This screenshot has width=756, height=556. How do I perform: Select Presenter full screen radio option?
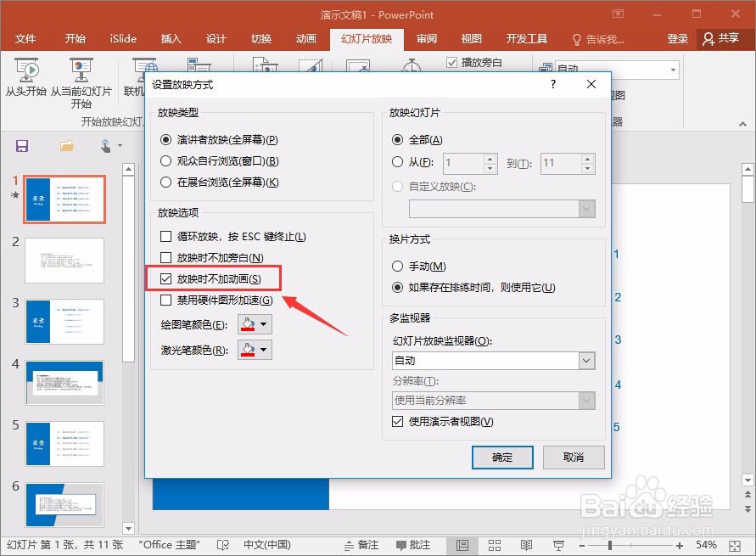tap(165, 140)
